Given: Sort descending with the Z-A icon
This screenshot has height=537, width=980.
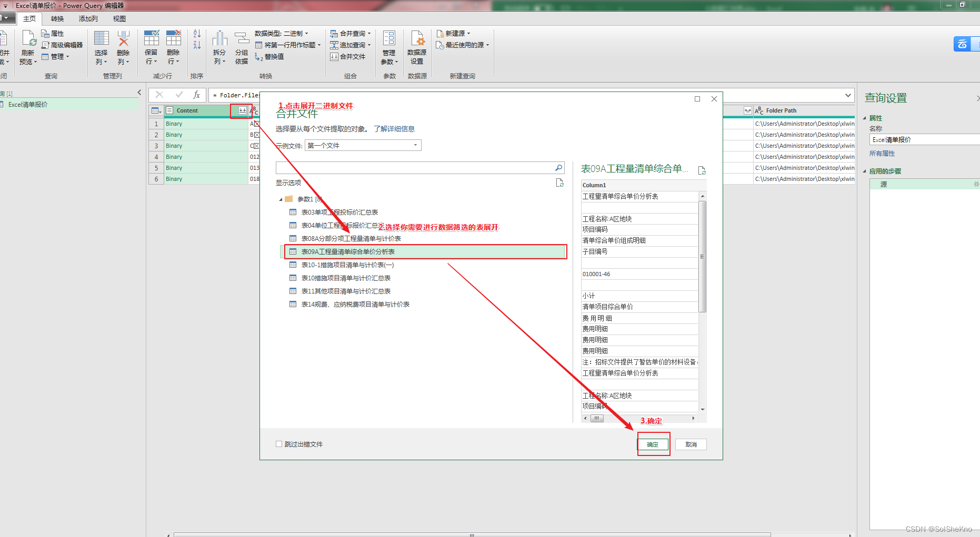Looking at the screenshot, I should coord(197,46).
